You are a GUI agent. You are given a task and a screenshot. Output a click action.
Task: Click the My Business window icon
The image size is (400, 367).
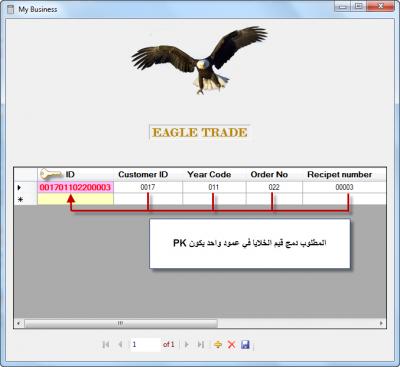pyautogui.click(x=11, y=9)
